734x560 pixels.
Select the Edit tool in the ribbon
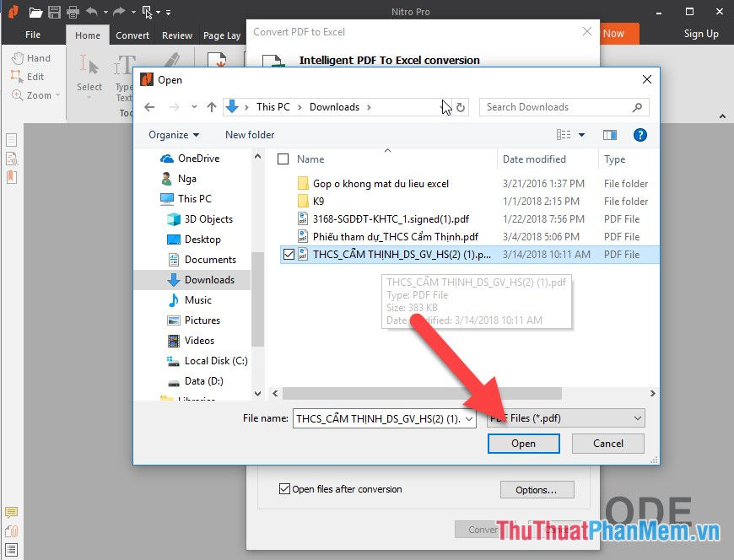(x=28, y=76)
